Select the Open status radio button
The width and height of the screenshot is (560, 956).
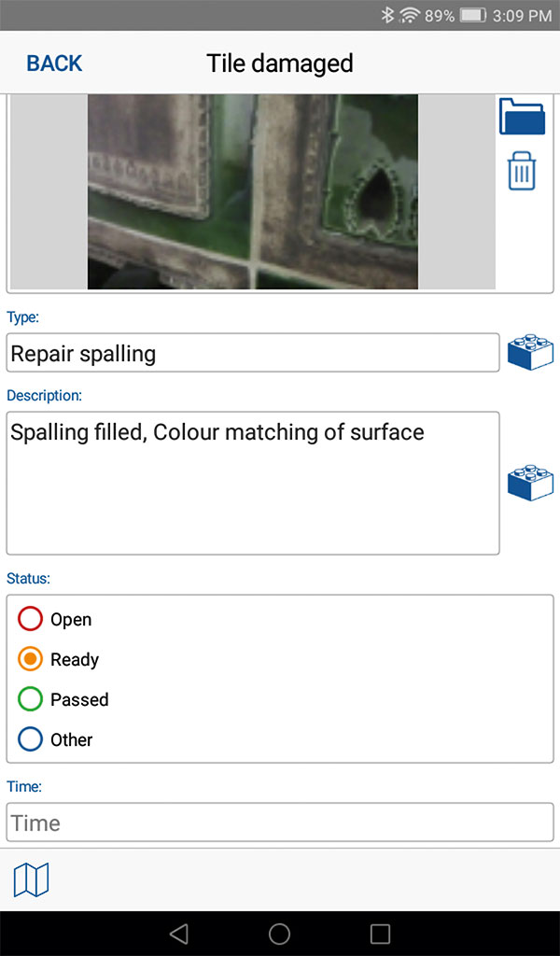pos(31,619)
